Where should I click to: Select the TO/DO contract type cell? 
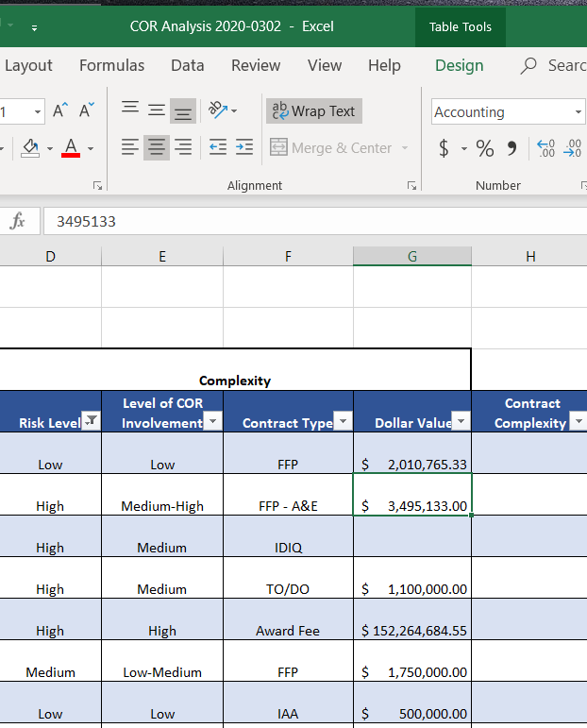[x=288, y=578]
